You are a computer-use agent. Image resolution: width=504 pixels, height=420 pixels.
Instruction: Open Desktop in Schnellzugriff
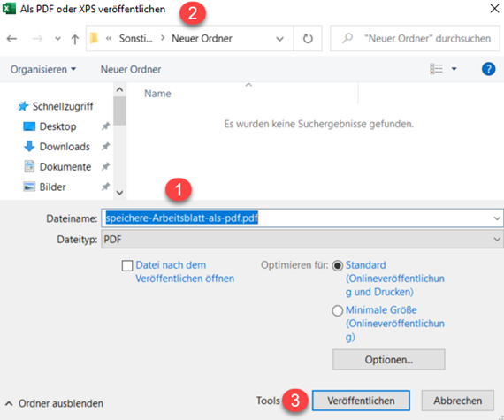pyautogui.click(x=57, y=126)
